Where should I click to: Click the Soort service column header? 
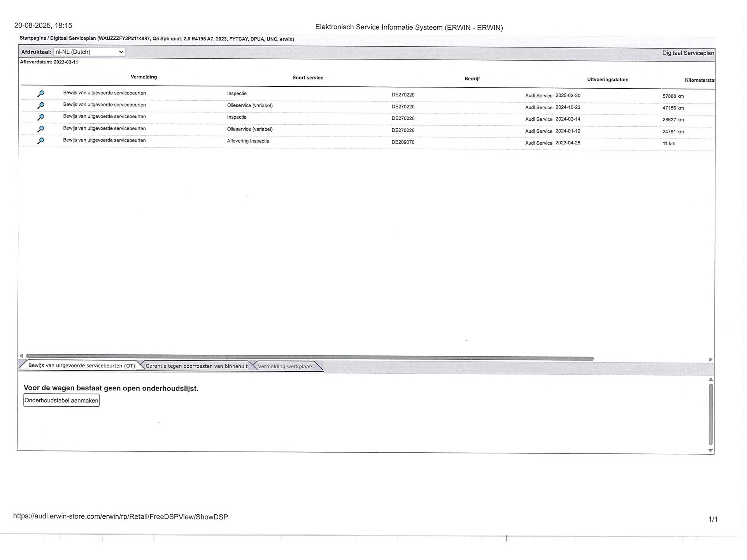pos(308,78)
